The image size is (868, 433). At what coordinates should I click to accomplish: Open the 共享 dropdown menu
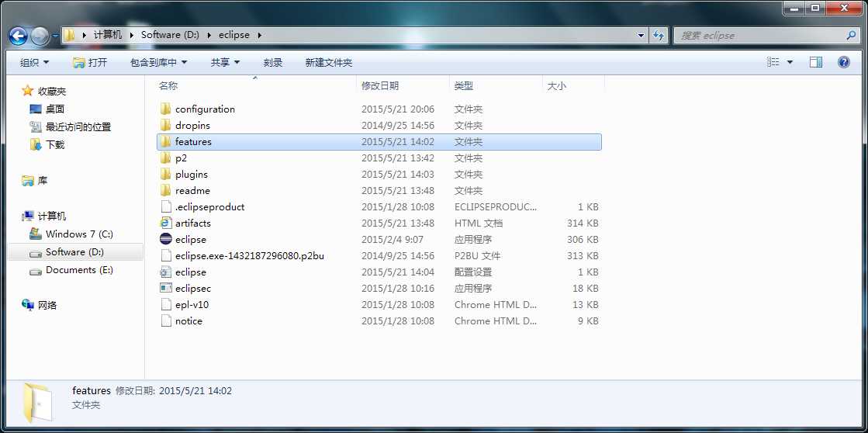click(225, 63)
